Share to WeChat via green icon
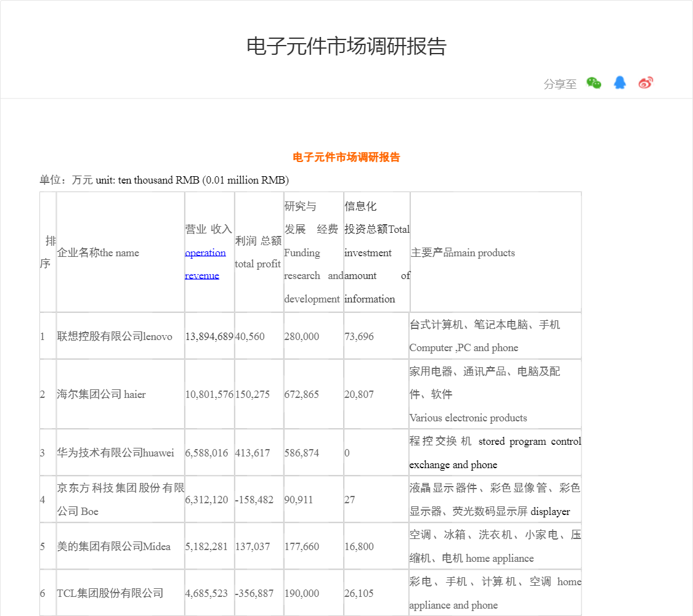The width and height of the screenshot is (693, 616). (x=594, y=83)
